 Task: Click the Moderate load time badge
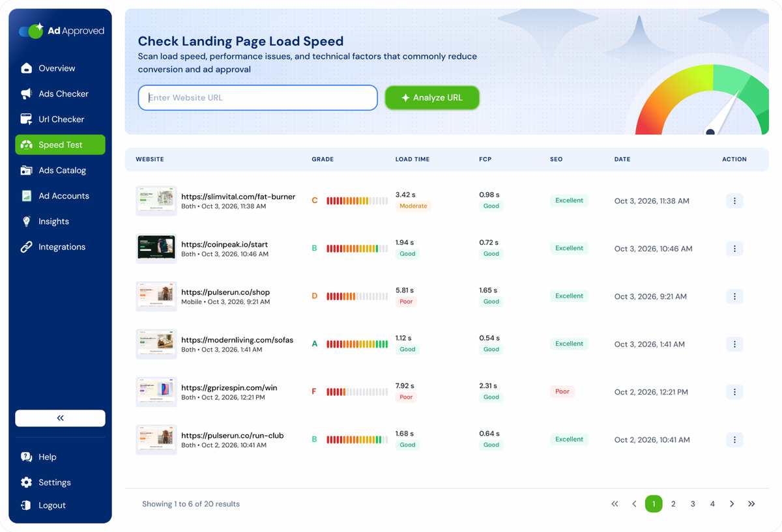(413, 206)
